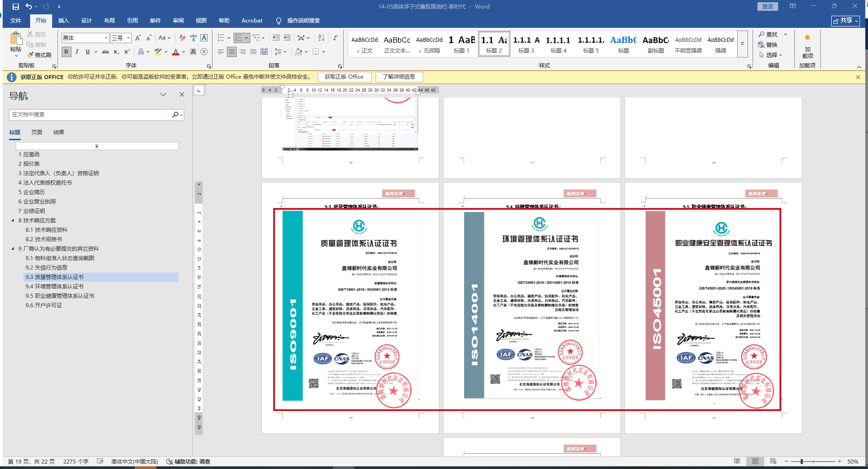The height and width of the screenshot is (469, 868).
Task: Click the 查找 (Find) button
Action: pyautogui.click(x=768, y=34)
